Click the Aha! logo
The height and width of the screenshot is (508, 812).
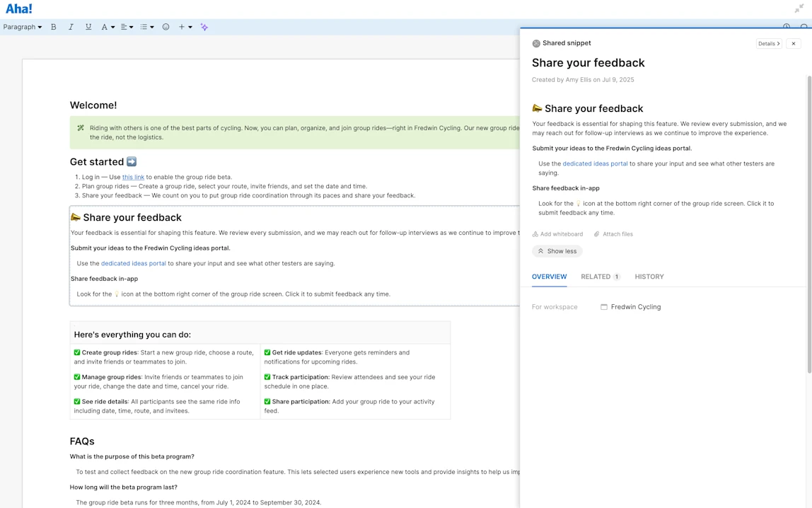(x=19, y=8)
